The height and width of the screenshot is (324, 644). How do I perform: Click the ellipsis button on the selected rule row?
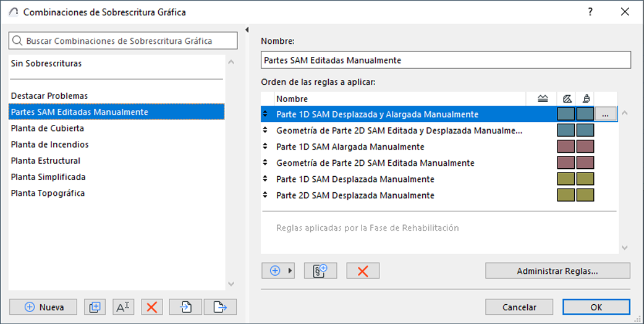tap(606, 114)
